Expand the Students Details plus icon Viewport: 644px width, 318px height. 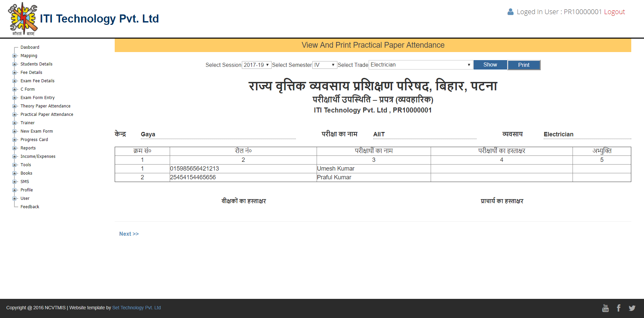point(14,64)
